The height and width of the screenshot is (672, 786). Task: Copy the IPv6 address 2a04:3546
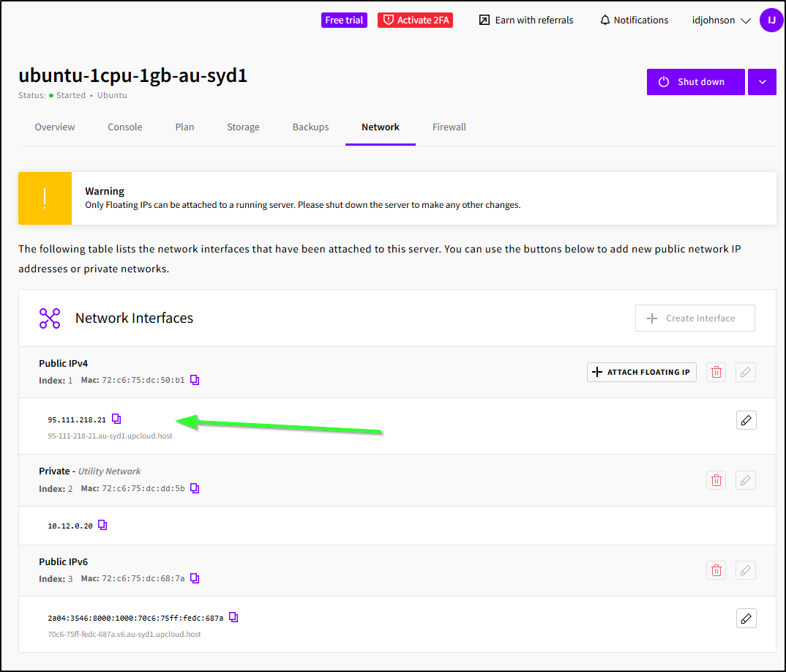(x=233, y=617)
